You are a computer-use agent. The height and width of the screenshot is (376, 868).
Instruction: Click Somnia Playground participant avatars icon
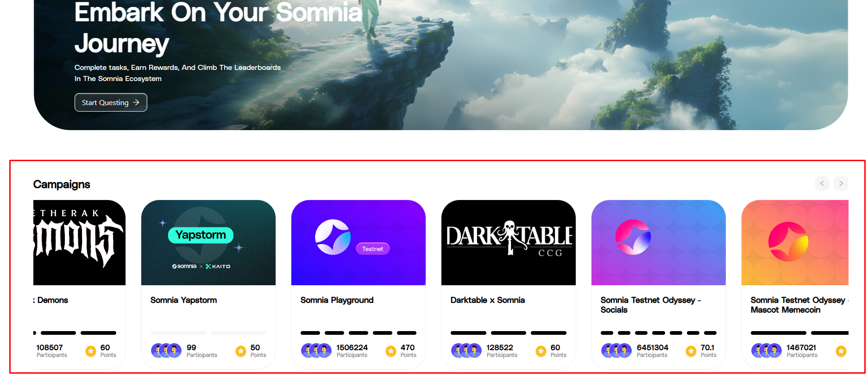(x=316, y=351)
